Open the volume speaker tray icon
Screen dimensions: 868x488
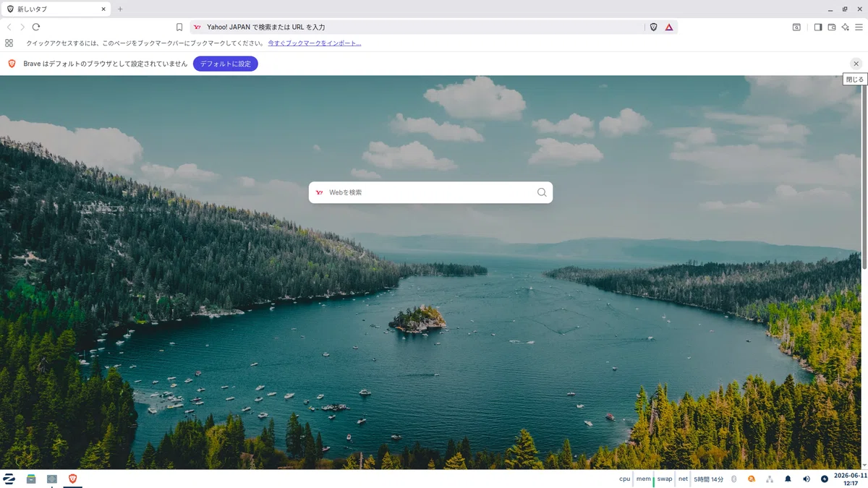pos(807,479)
